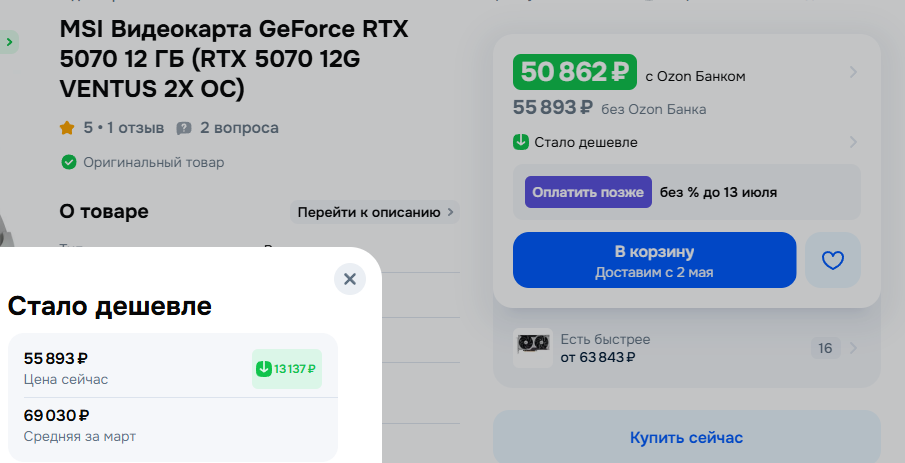Click 'Есть быстрее' text

(x=605, y=339)
